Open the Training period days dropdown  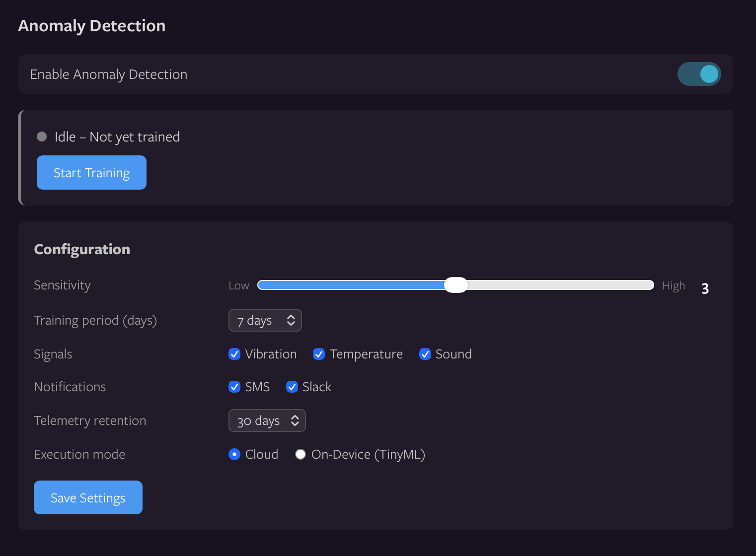pos(265,320)
